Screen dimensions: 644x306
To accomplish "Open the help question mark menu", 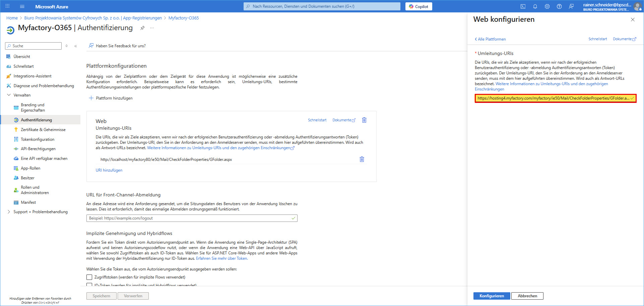I will click(559, 6).
